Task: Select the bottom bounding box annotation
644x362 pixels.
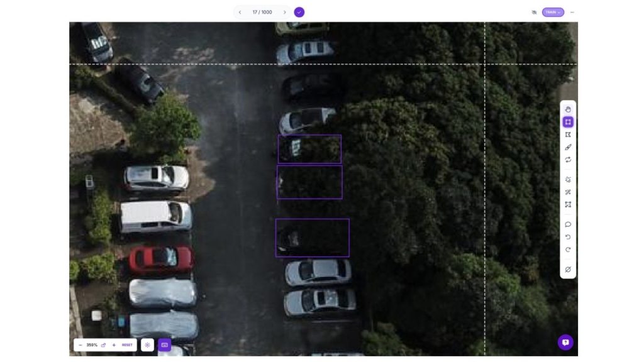Action: pyautogui.click(x=312, y=238)
